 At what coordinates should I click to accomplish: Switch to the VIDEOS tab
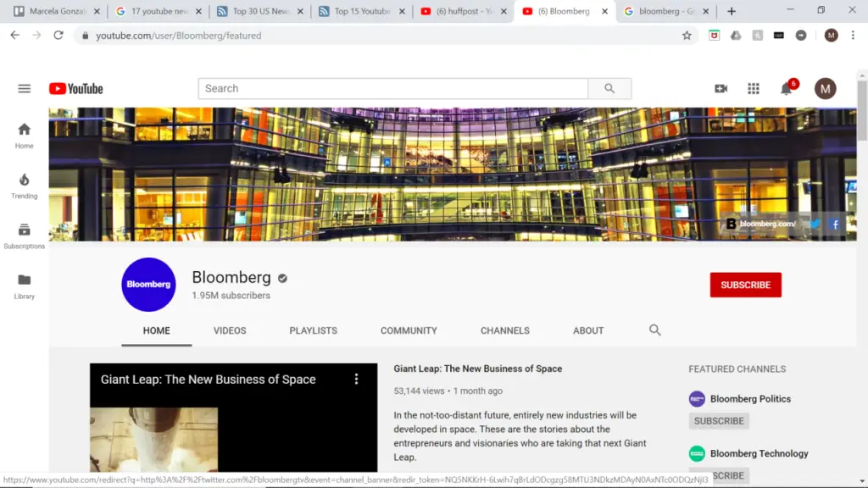[230, 330]
